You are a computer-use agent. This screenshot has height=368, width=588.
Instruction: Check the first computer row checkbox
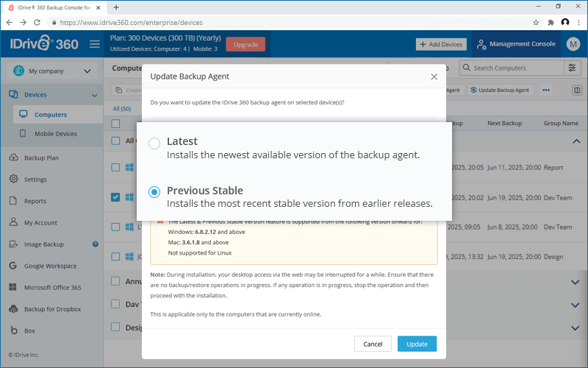[115, 168]
